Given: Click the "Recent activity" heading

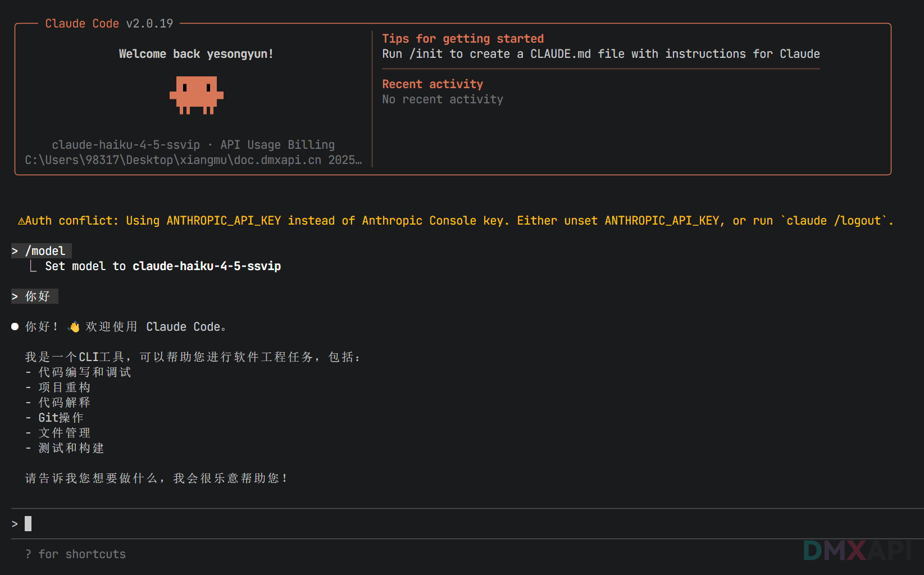Looking at the screenshot, I should click(x=433, y=84).
